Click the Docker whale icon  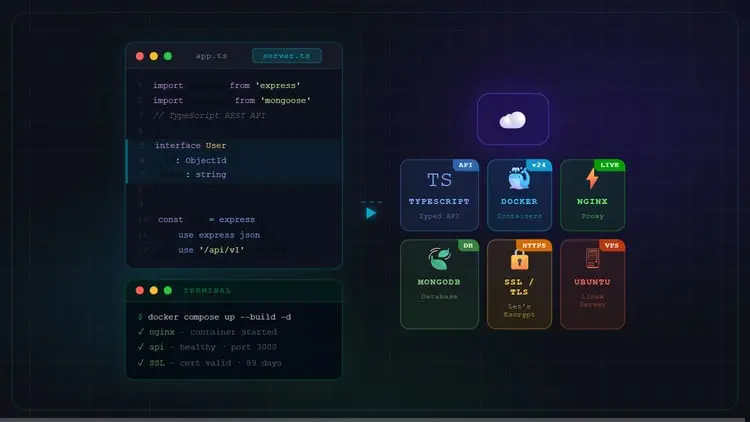(519, 178)
